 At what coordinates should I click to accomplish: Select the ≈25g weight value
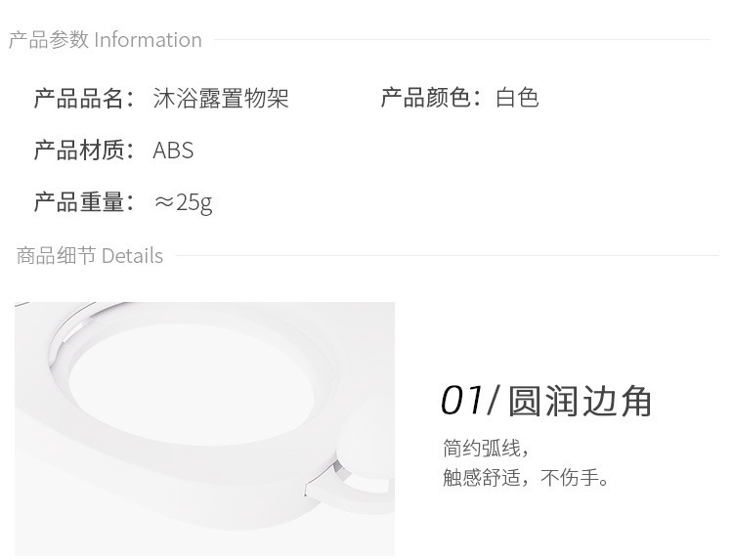184,203
